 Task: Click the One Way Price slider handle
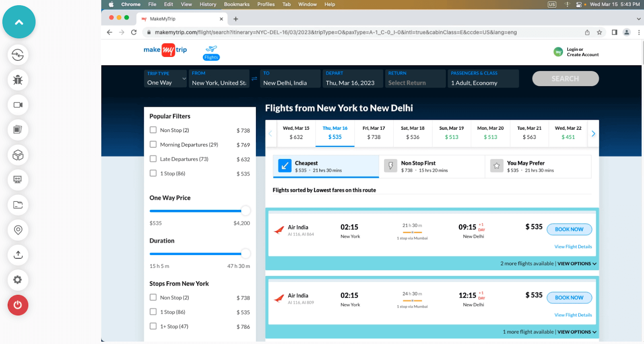pyautogui.click(x=246, y=211)
